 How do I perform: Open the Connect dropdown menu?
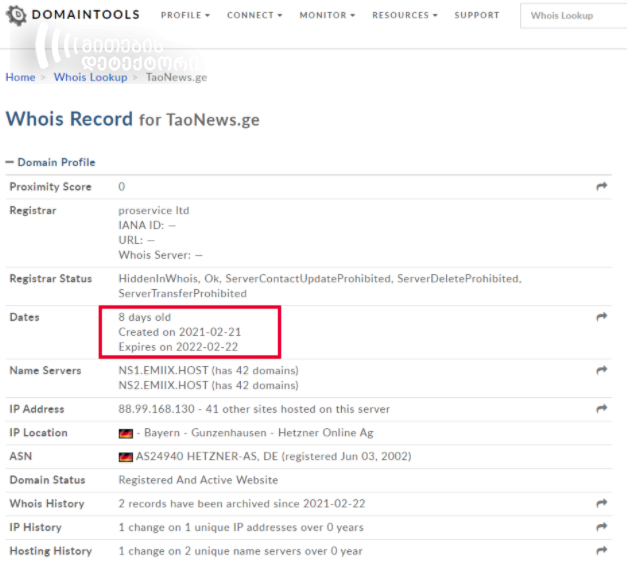click(x=255, y=15)
